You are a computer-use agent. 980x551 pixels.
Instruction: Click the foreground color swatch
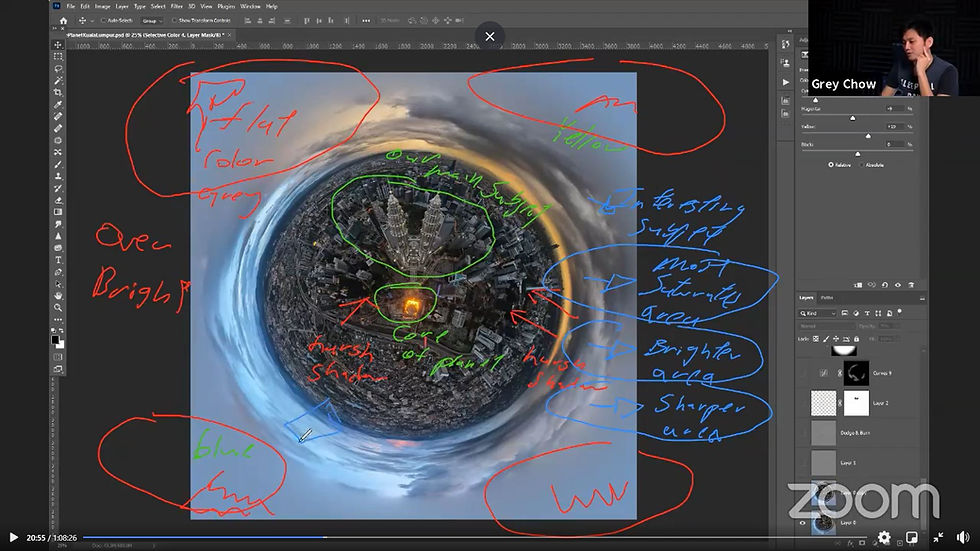click(x=56, y=339)
